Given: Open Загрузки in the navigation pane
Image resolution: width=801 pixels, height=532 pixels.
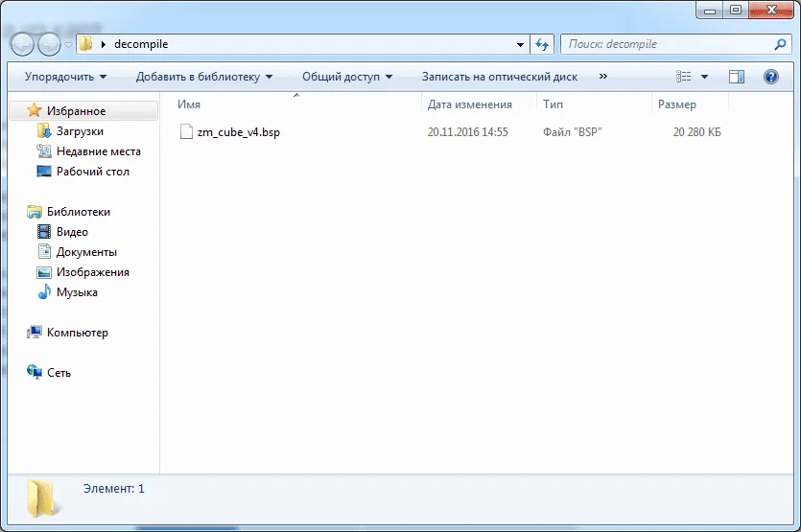Looking at the screenshot, I should [80, 131].
